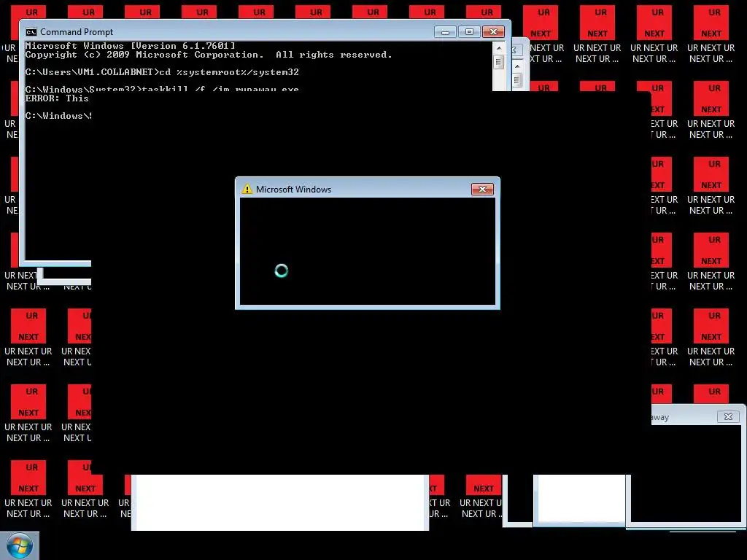Close the partially visible 'away' window
The height and width of the screenshot is (560, 747).
pos(728,416)
